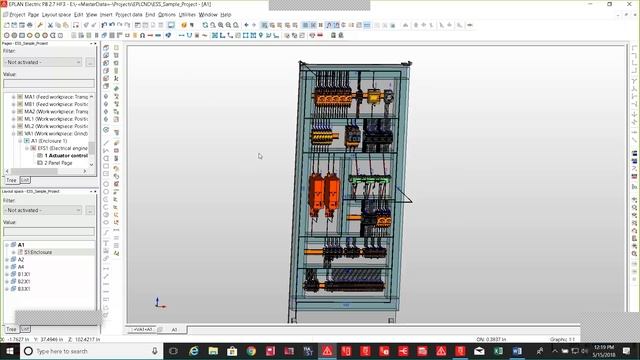Click the '...' button next to Pages filter
This screenshot has height=360, width=640.
(x=90, y=62)
